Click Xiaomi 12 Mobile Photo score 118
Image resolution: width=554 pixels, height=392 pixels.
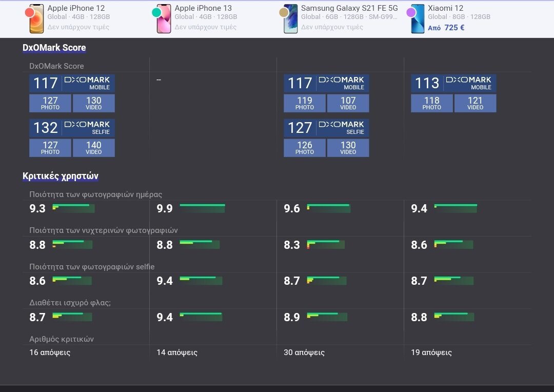(x=432, y=103)
